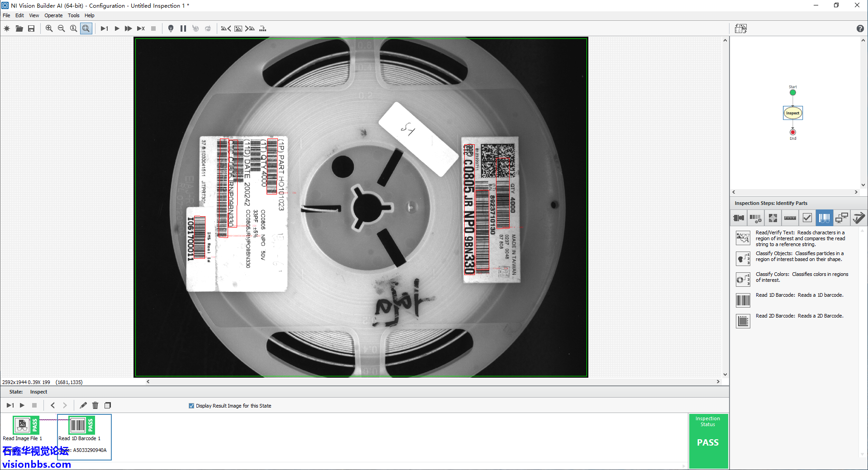Open the Communicate network tab

[x=841, y=218]
